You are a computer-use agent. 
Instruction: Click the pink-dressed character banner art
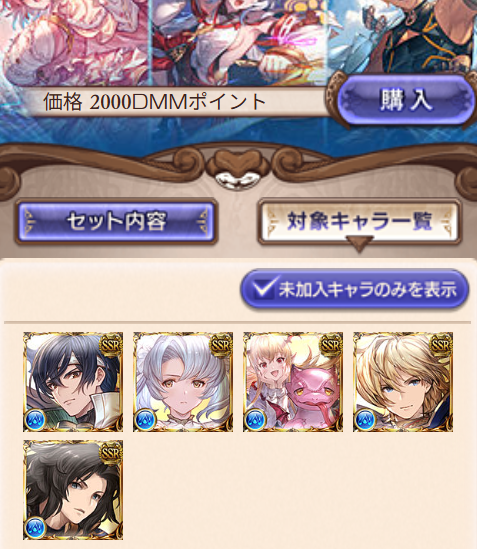point(75,42)
